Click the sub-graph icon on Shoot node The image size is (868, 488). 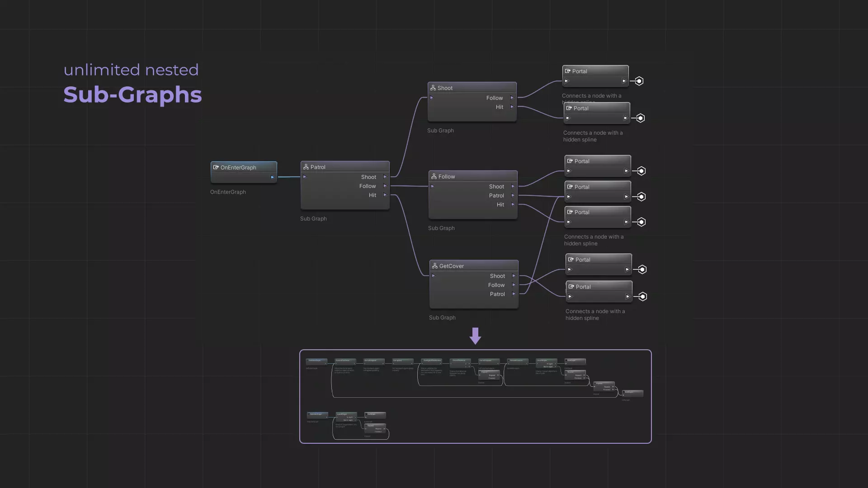pos(433,88)
